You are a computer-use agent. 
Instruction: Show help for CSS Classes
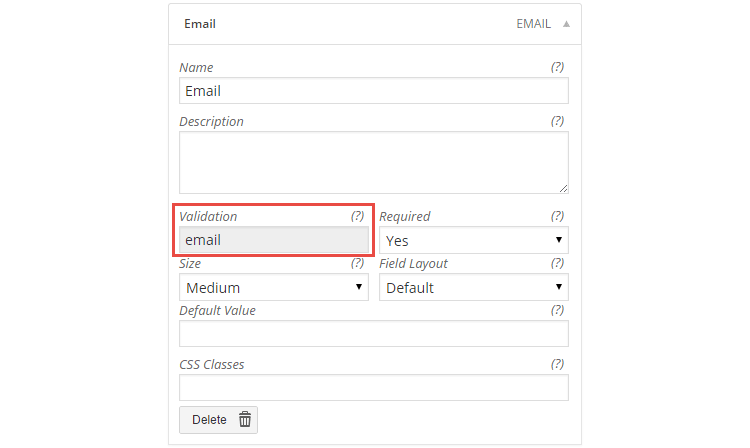[x=557, y=364]
